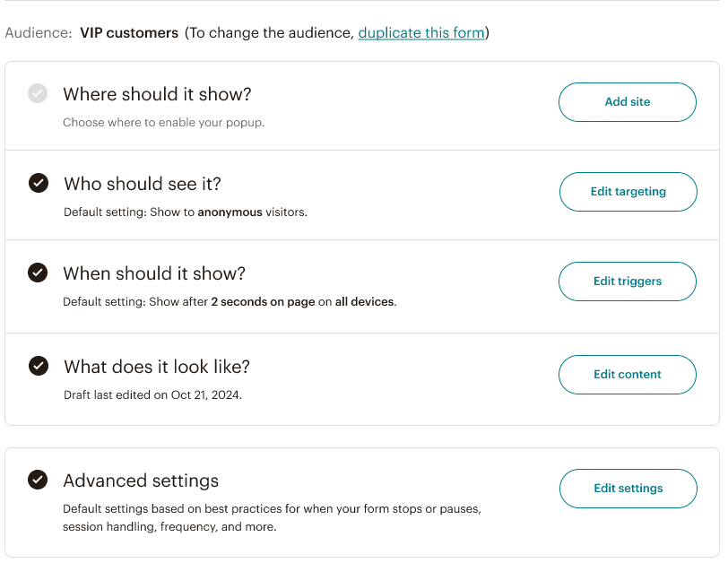Click the Advanced settings heading
728x563 pixels.
[x=141, y=481]
